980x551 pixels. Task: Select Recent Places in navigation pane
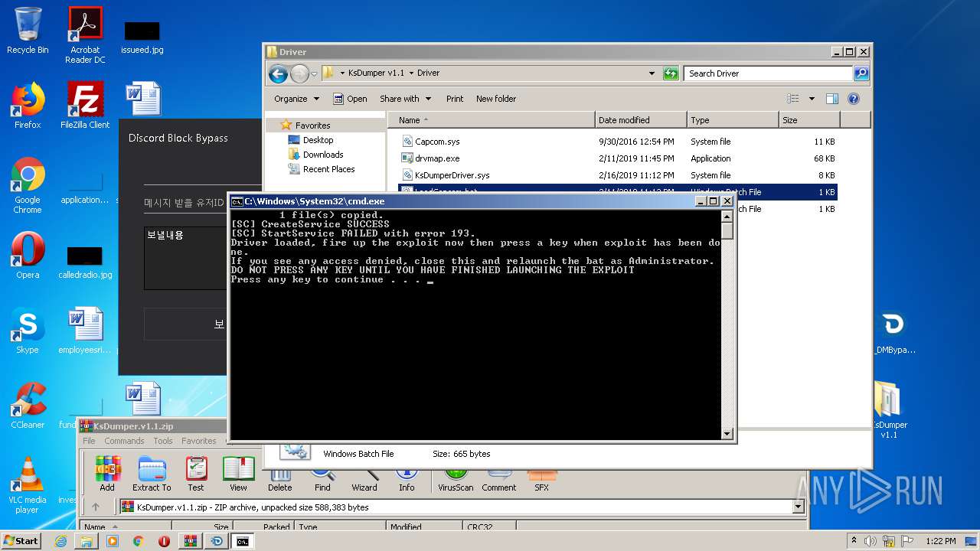pyautogui.click(x=322, y=169)
